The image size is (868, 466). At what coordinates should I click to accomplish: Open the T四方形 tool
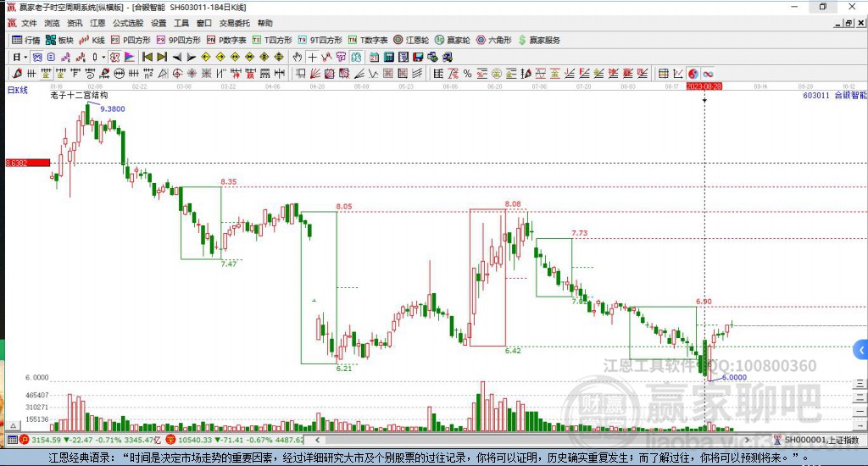[x=272, y=40]
